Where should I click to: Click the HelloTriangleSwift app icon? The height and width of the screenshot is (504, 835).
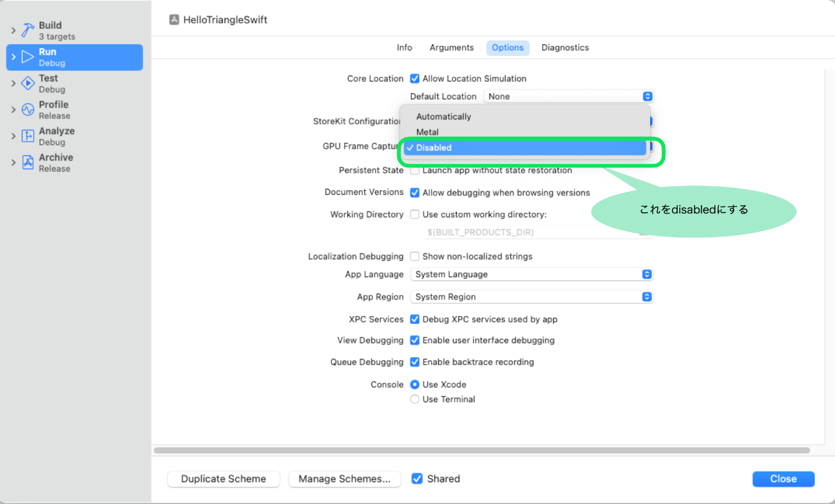coord(174,20)
